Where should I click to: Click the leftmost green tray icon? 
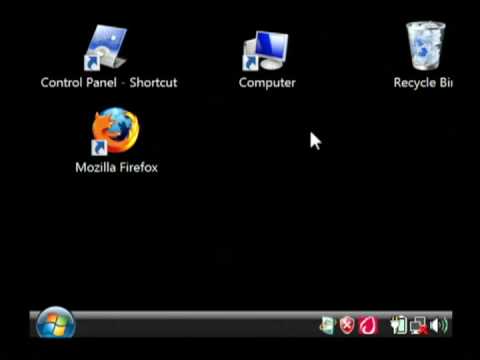tap(327, 325)
